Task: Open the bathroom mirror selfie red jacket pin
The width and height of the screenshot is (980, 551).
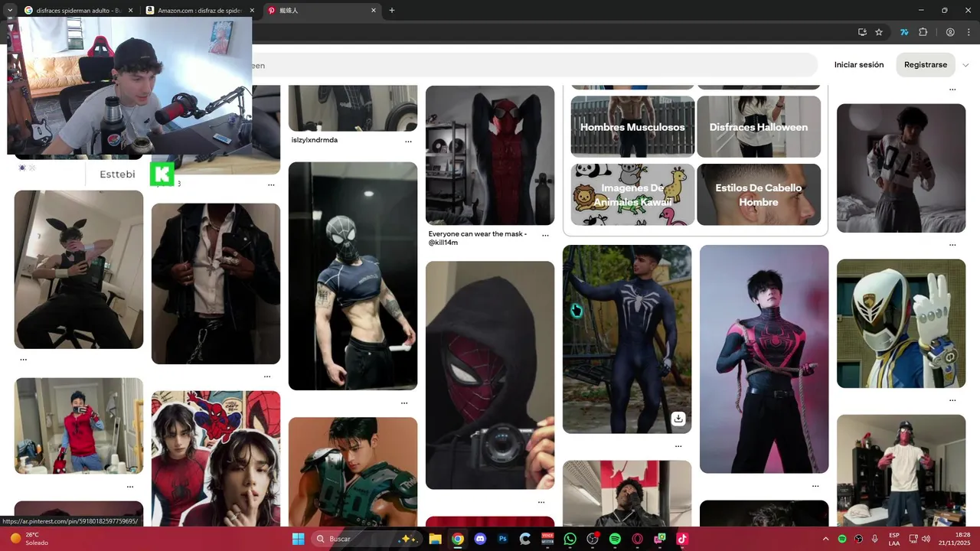Action: coord(79,425)
